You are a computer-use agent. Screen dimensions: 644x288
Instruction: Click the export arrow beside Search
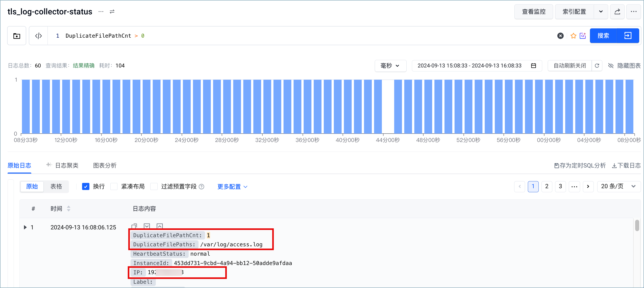628,36
